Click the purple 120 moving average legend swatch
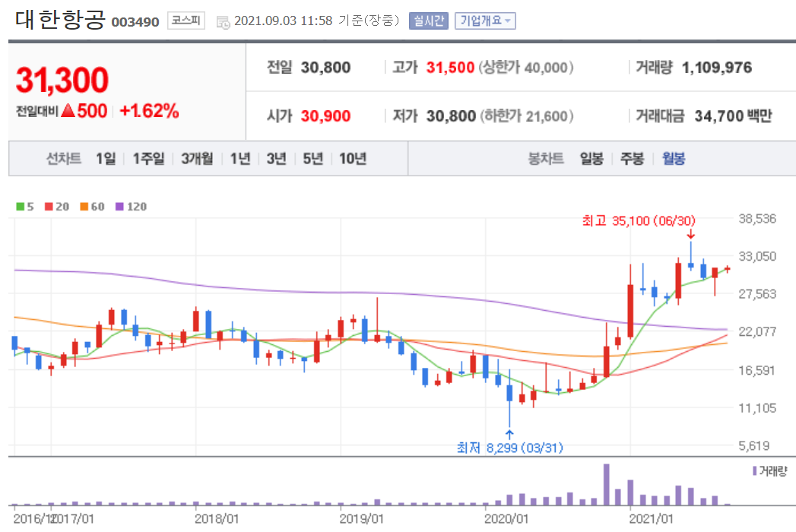The width and height of the screenshot is (796, 532). pyautogui.click(x=120, y=207)
